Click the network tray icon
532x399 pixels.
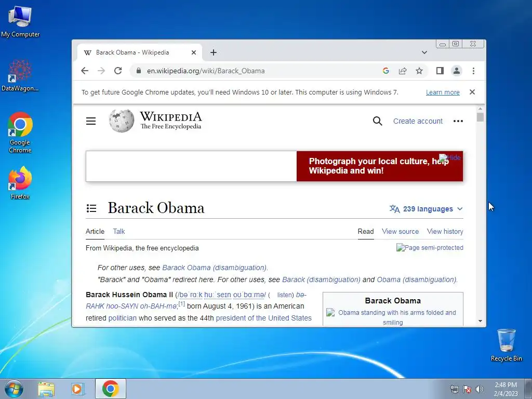coord(454,389)
